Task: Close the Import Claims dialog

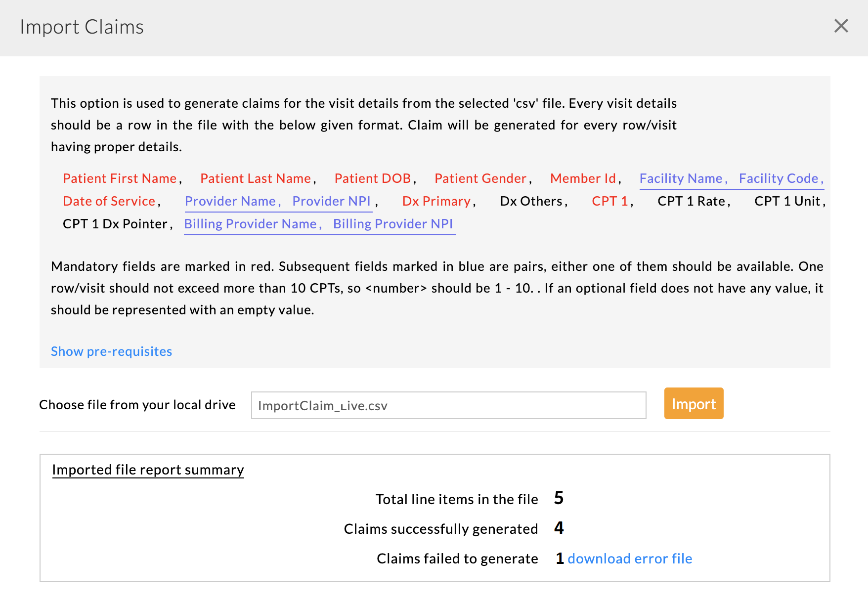Action: point(841,26)
